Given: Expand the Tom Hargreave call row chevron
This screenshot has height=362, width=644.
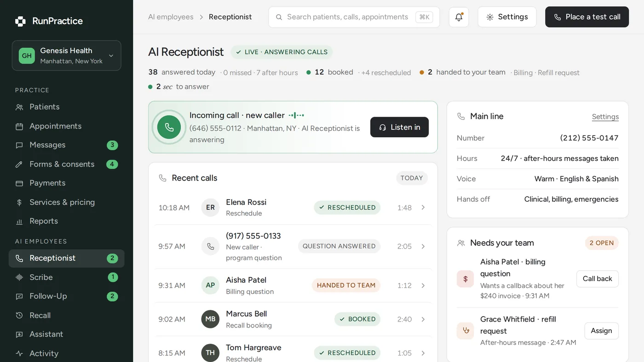Looking at the screenshot, I should (423, 353).
